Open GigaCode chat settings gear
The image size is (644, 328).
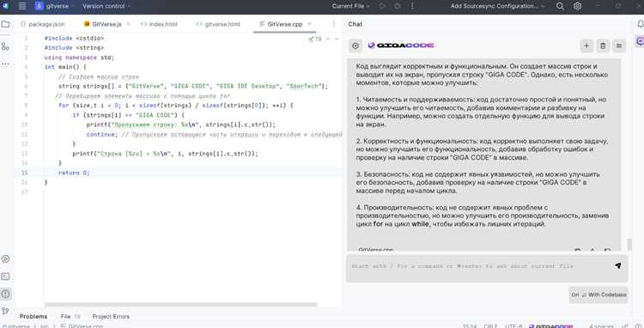[x=355, y=46]
